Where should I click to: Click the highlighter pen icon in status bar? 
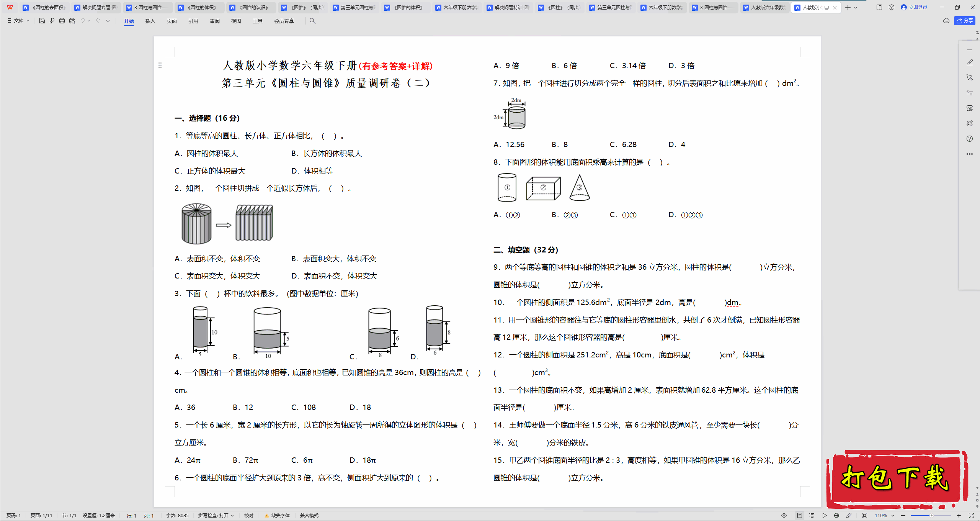tap(849, 516)
